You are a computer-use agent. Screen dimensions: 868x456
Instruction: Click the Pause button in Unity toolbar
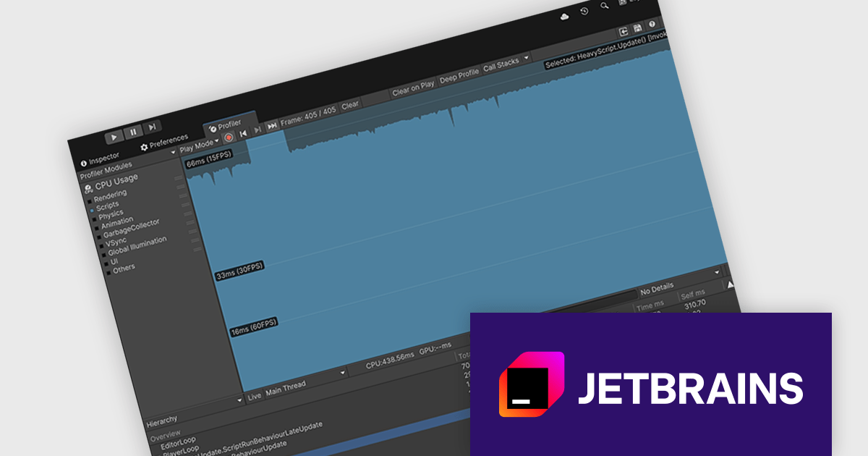click(133, 132)
